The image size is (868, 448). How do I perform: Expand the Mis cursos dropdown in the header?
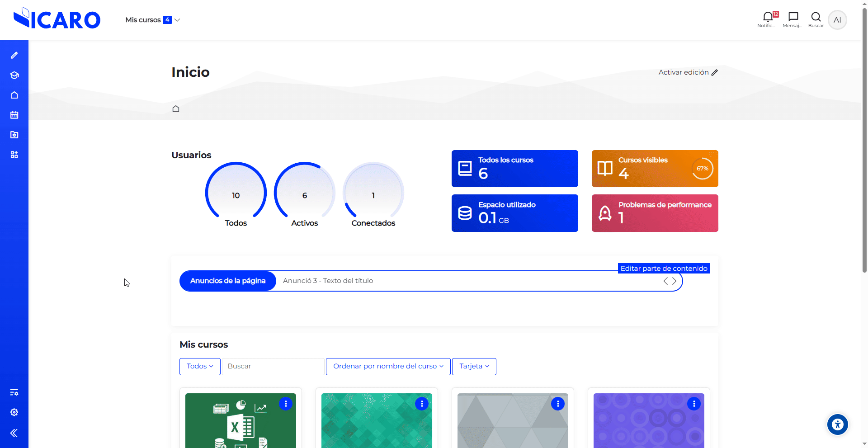tap(152, 20)
